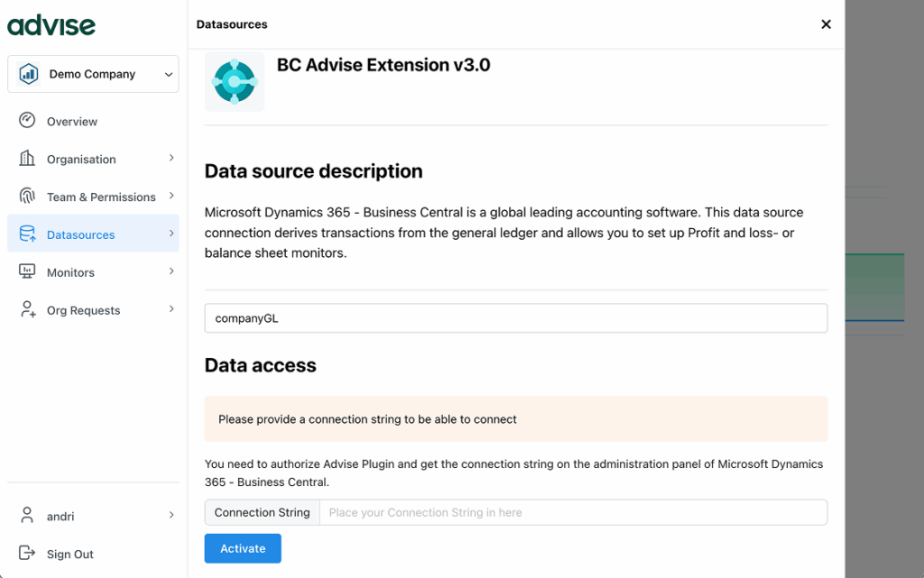This screenshot has height=578, width=924.
Task: Click the user icon beside andri
Action: pyautogui.click(x=27, y=516)
